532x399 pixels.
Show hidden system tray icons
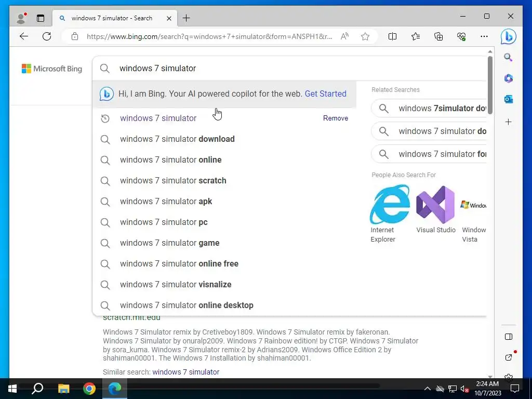pos(428,389)
